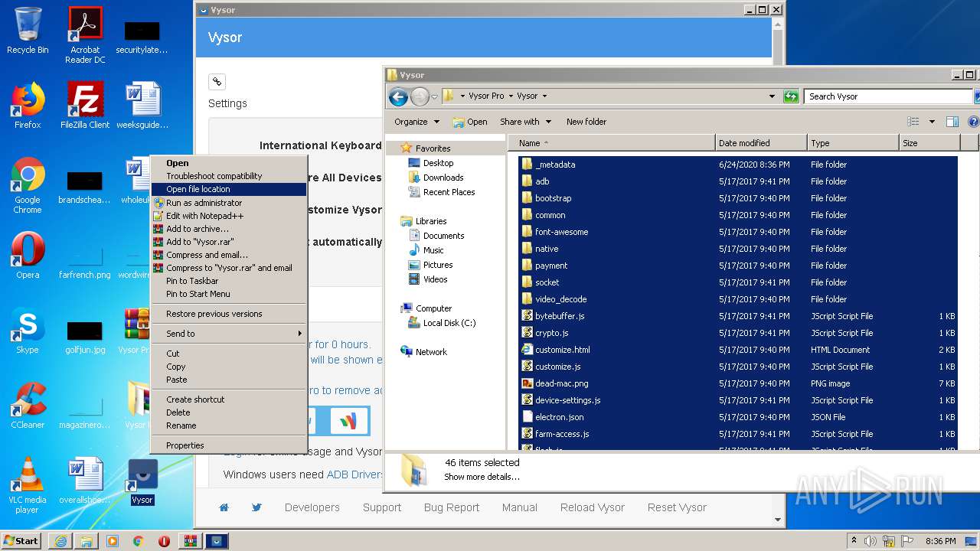Launch CCleaner desktop shortcut
The height and width of the screenshot is (551, 980).
(x=28, y=406)
